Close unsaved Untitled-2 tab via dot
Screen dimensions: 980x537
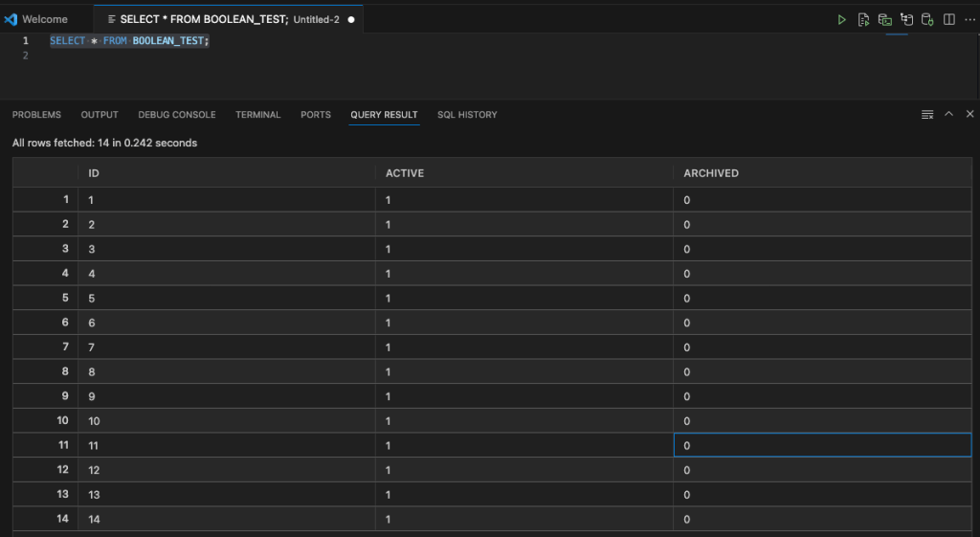[351, 19]
